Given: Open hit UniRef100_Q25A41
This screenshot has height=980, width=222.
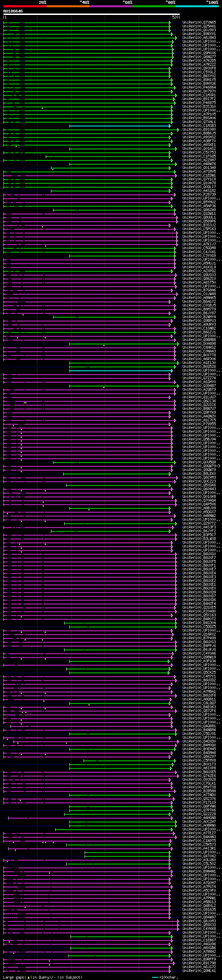Looking at the screenshot, I should click(199, 26).
